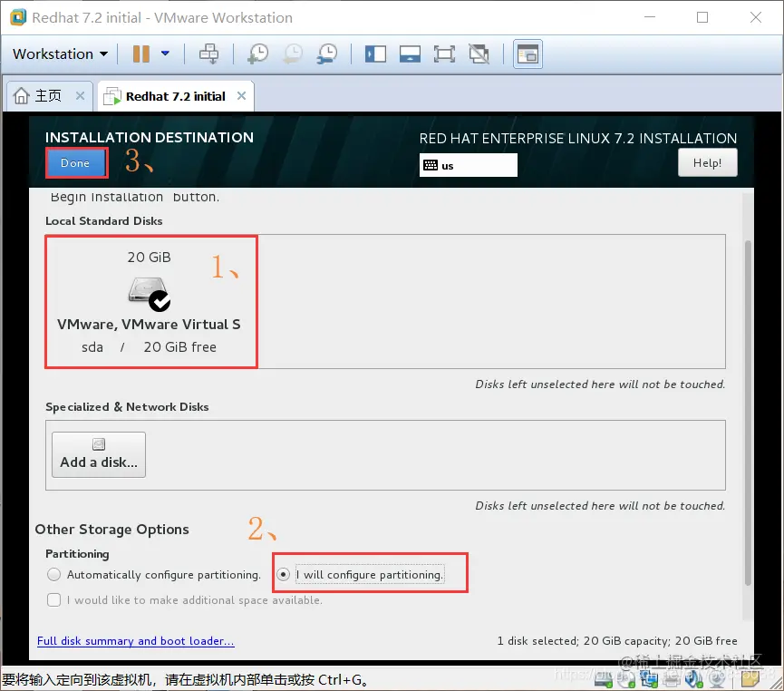The height and width of the screenshot is (691, 784).
Task: Click the Done button
Action: tap(75, 162)
